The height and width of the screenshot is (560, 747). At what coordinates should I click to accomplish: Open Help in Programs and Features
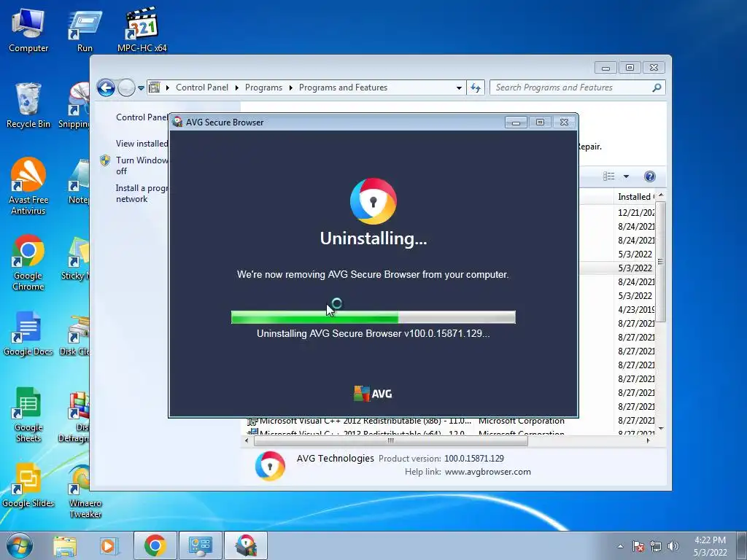[649, 176]
